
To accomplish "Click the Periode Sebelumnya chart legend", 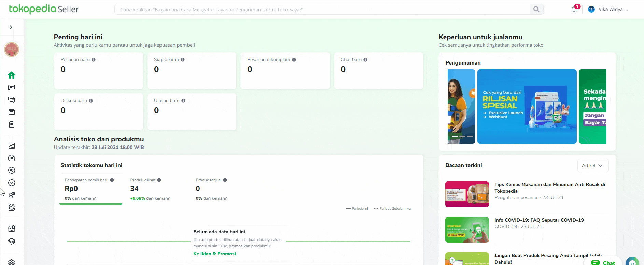I will [x=392, y=209].
